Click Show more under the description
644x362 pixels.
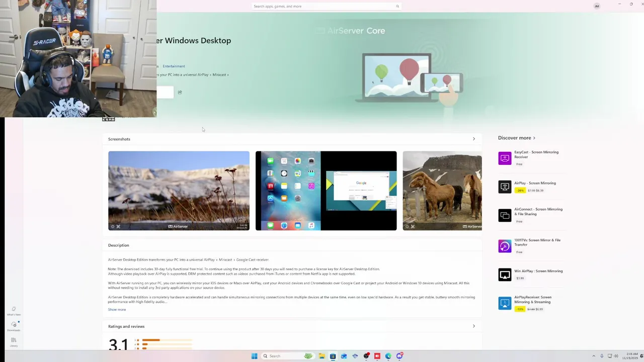117,309
